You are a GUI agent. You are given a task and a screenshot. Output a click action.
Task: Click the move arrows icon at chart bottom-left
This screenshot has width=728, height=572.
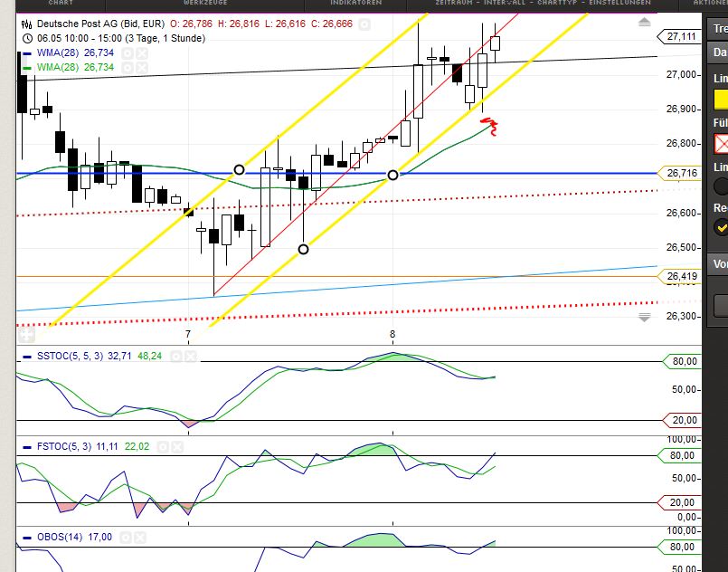26,334
